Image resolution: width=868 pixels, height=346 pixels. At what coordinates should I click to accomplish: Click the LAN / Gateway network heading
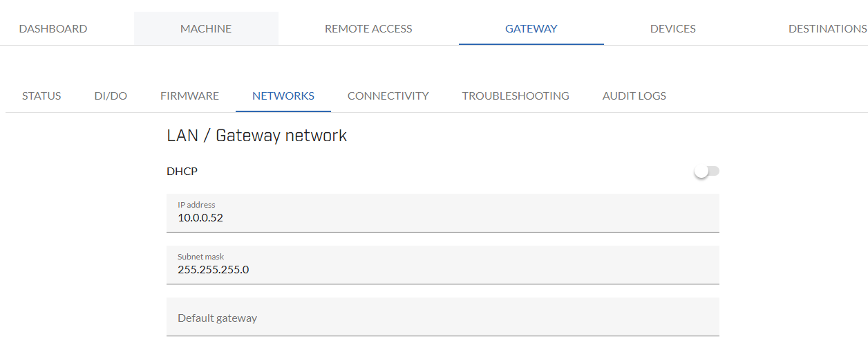tap(257, 136)
